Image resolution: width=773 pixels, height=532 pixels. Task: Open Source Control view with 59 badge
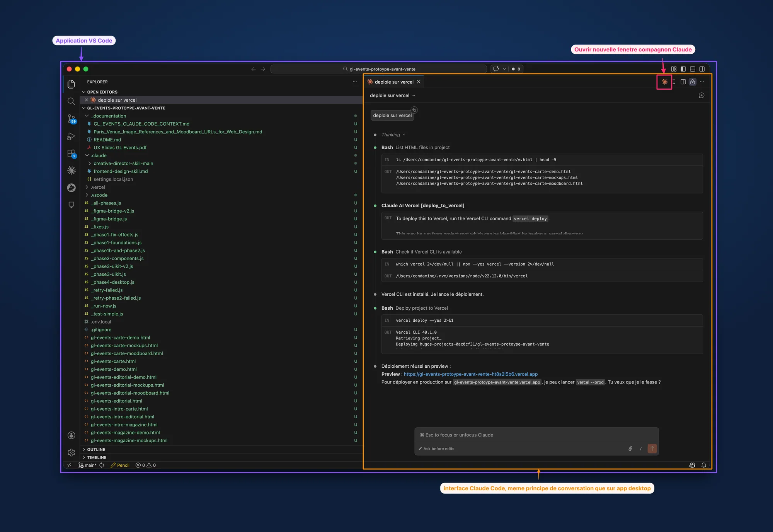point(72,119)
